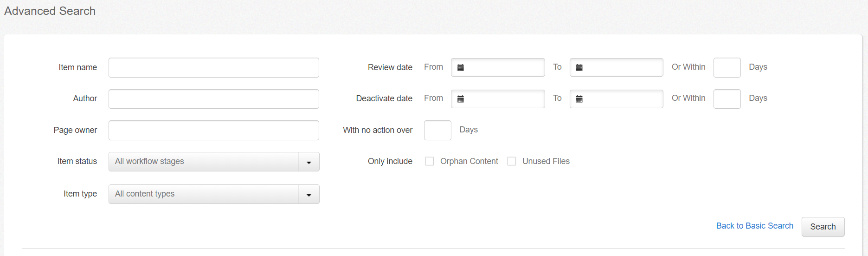The height and width of the screenshot is (256, 868).
Task: Click the Item type label
Action: coord(80,194)
